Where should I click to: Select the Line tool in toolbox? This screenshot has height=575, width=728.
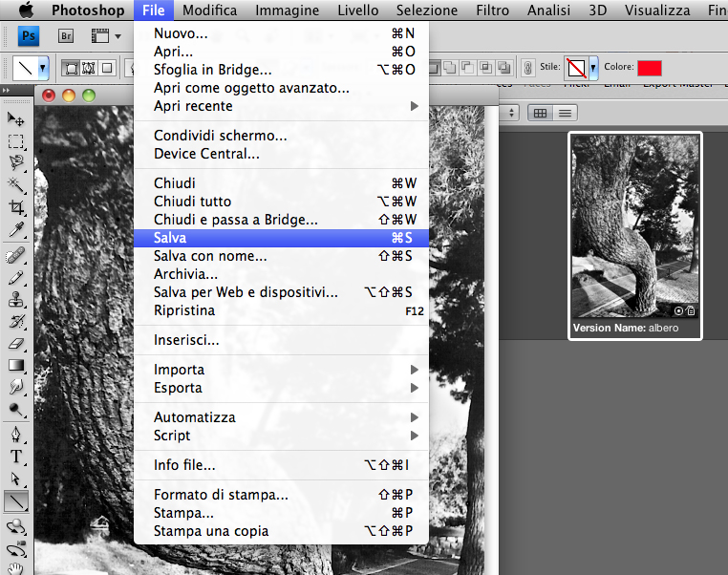point(16,501)
